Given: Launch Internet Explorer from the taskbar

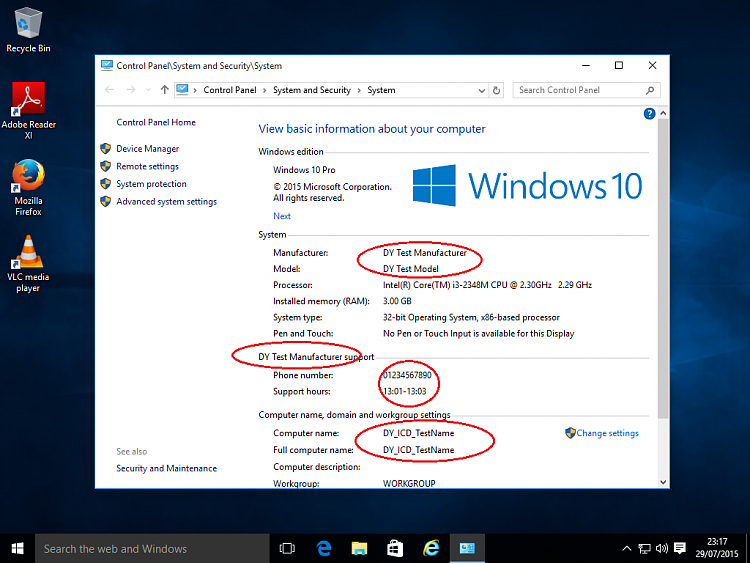Looking at the screenshot, I should [x=431, y=549].
